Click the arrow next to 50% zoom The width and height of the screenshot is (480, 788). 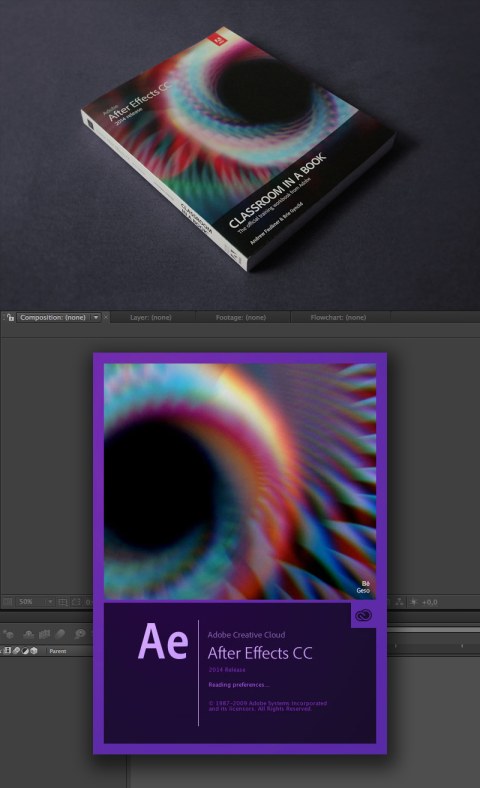50,602
